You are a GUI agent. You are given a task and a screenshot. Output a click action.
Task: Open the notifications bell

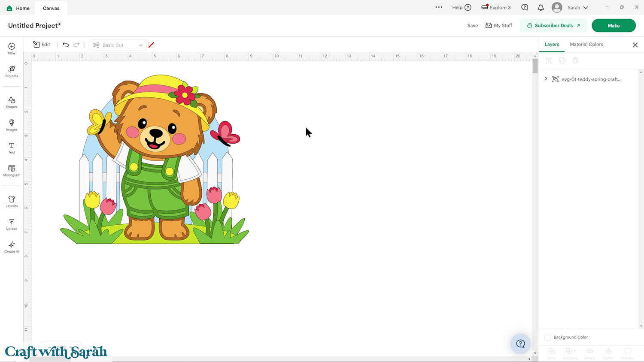(x=541, y=8)
